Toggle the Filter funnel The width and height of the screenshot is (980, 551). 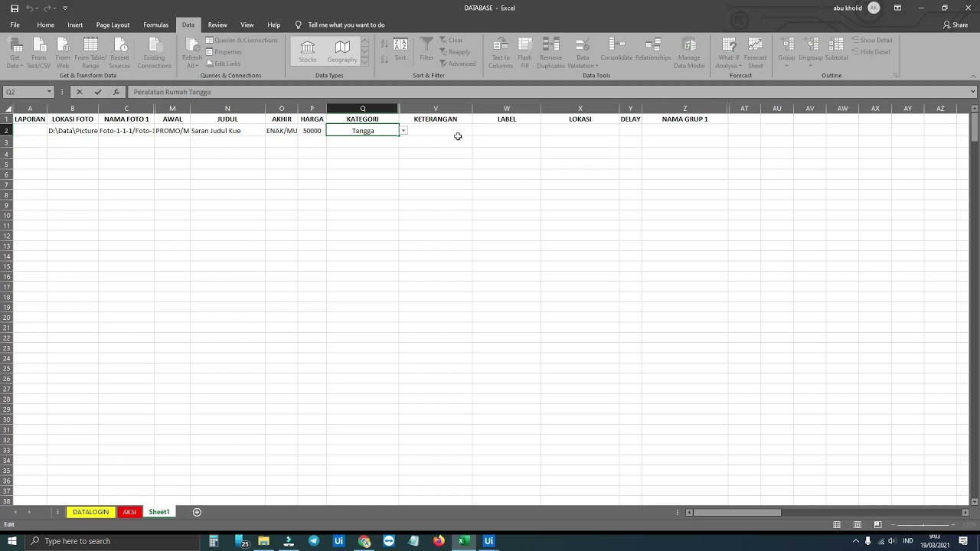pos(426,50)
